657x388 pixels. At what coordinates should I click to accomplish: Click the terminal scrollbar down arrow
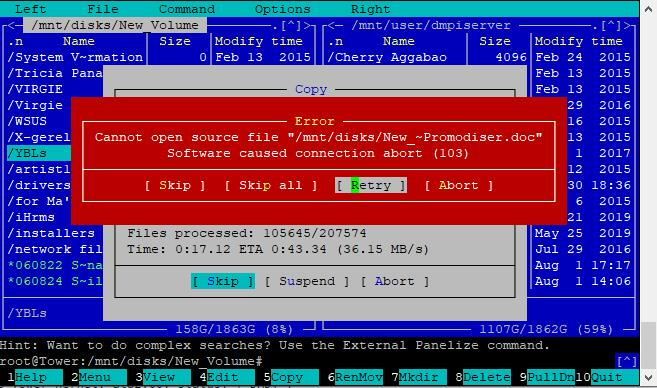[648, 377]
